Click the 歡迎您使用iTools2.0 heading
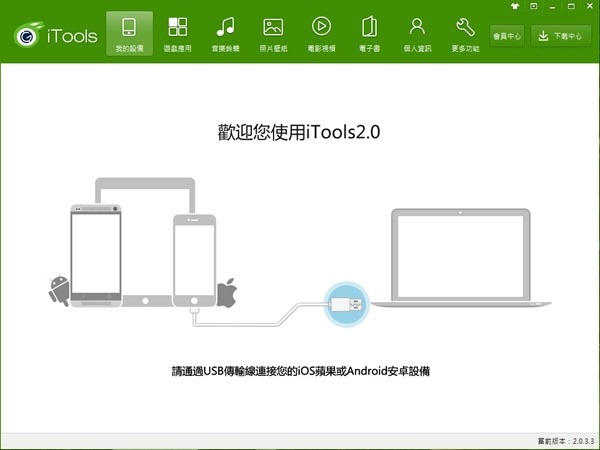This screenshot has height=450, width=600. pos(299,132)
